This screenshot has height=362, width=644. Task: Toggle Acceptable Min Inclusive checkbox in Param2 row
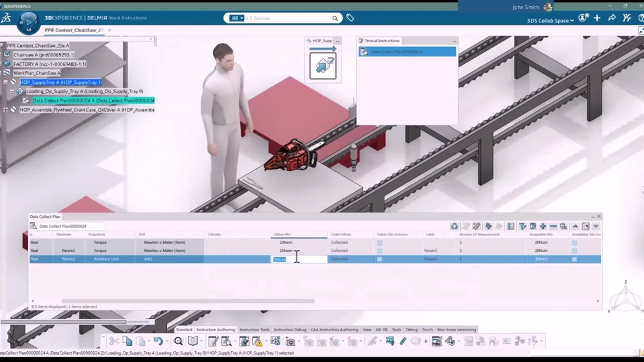point(574,259)
